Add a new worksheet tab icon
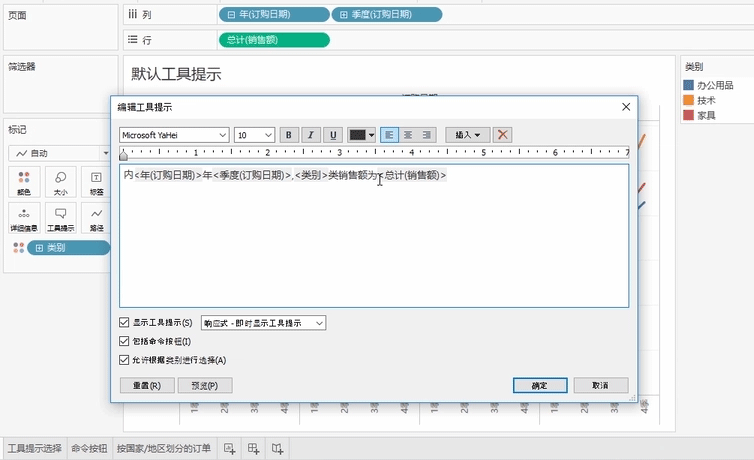The width and height of the screenshot is (754, 460). [230, 449]
